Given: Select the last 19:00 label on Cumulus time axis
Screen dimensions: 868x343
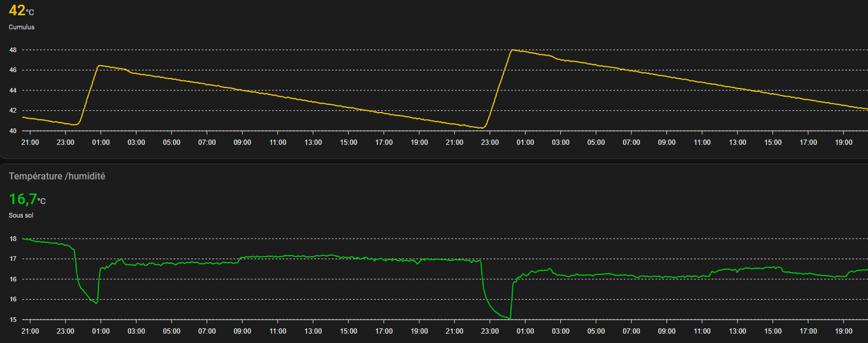Looking at the screenshot, I should [843, 142].
